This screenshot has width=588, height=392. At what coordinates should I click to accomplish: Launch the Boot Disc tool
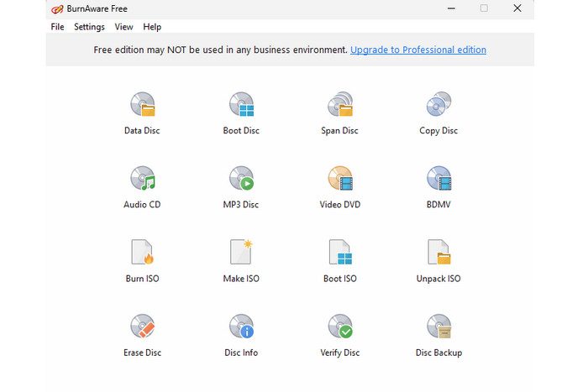coord(241,105)
